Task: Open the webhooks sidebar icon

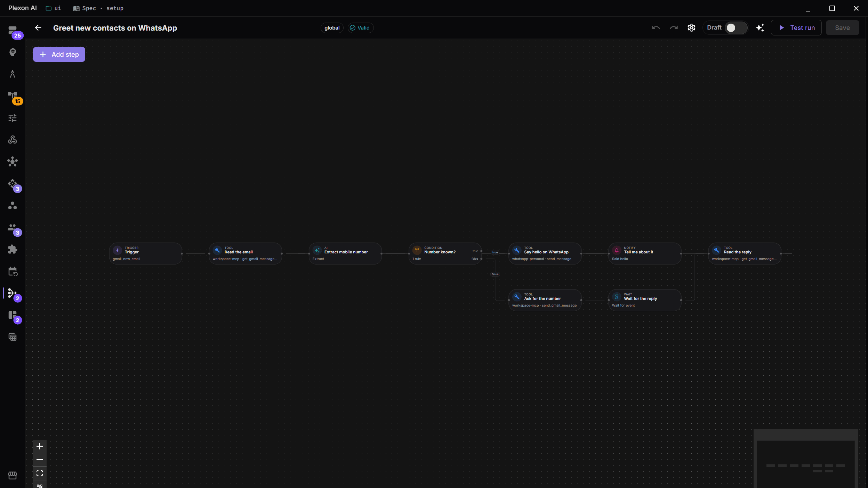Action: click(13, 140)
